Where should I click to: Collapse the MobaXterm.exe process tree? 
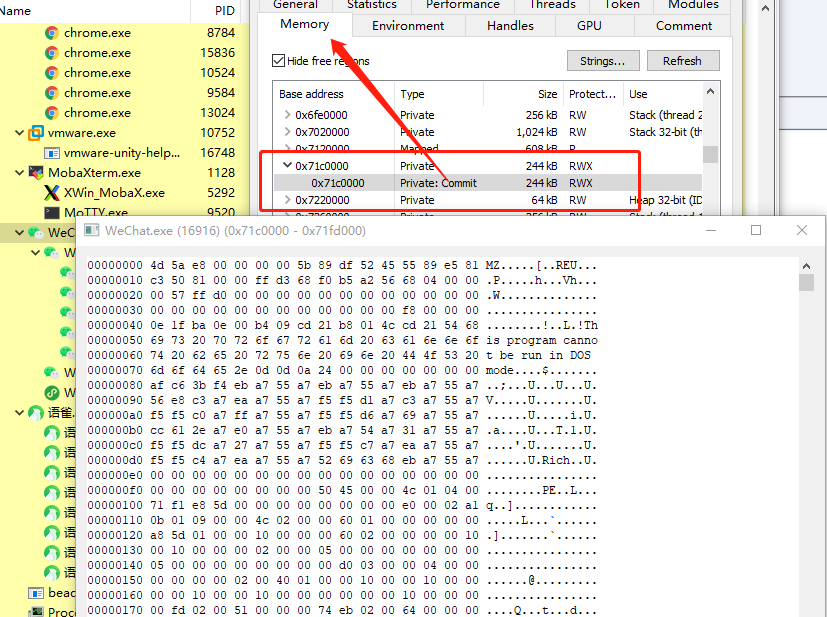20,172
